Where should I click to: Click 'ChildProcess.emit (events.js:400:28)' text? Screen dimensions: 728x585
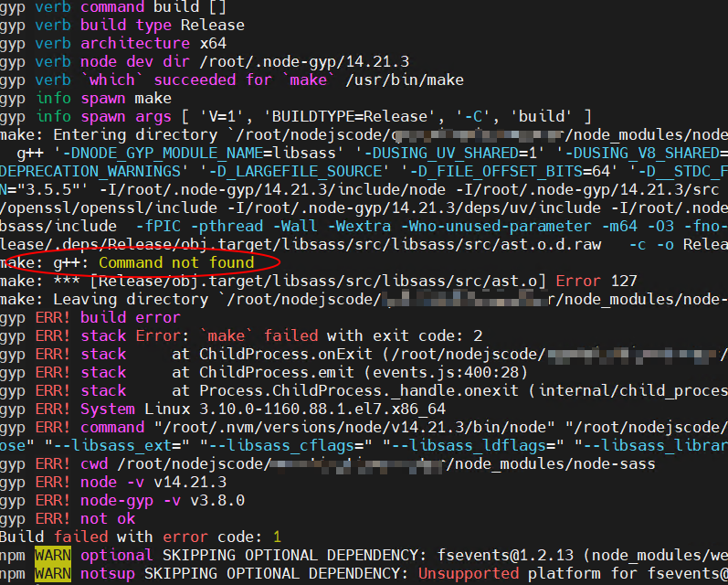(x=364, y=373)
